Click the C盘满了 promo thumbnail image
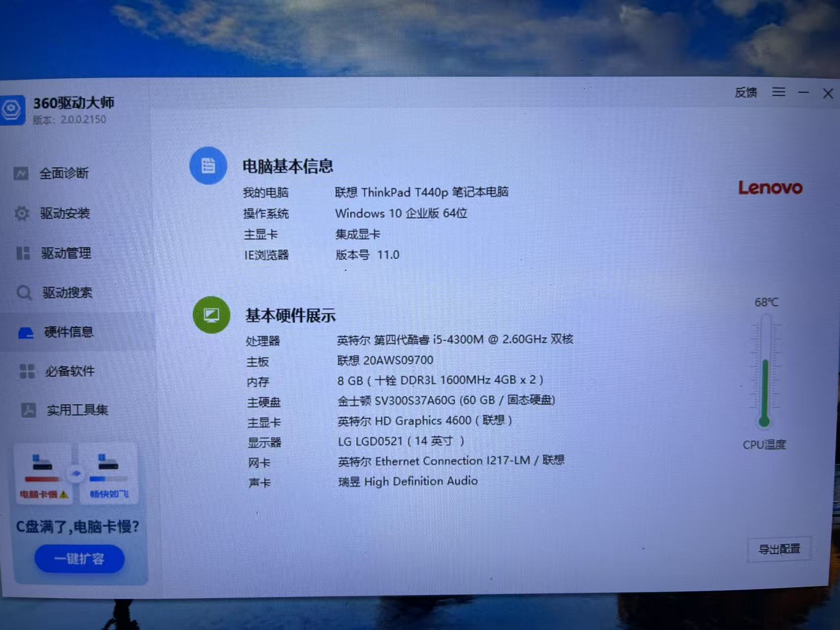Image resolution: width=840 pixels, height=630 pixels. click(x=76, y=474)
